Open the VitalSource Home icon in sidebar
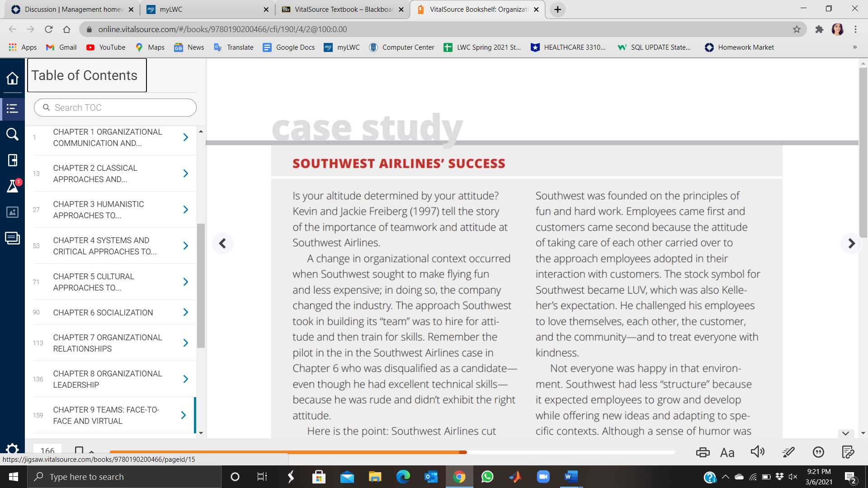This screenshot has height=488, width=868. coord(12,78)
